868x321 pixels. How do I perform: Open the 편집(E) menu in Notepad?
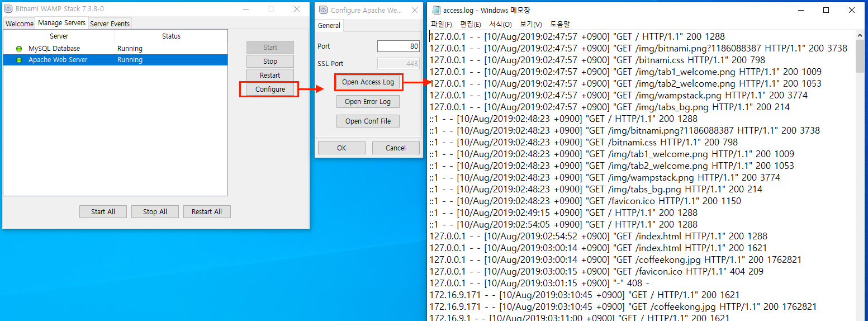(470, 25)
